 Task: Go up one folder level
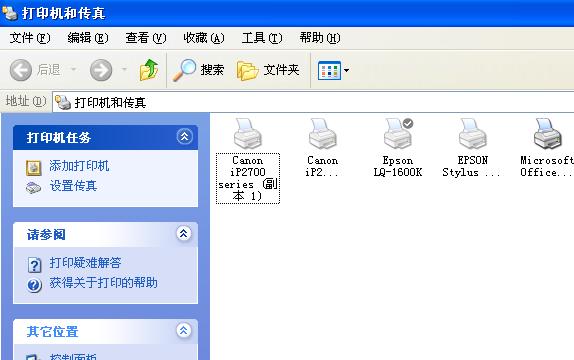pyautogui.click(x=149, y=70)
